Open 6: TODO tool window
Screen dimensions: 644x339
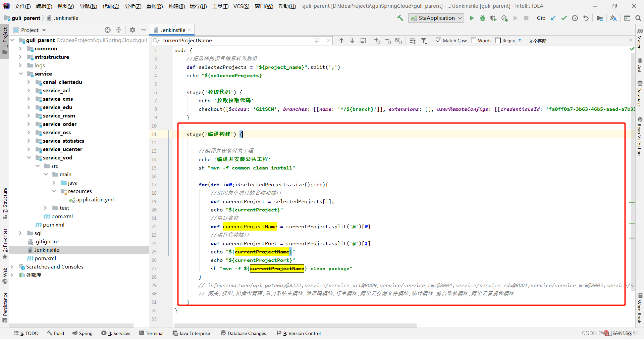tap(26, 333)
